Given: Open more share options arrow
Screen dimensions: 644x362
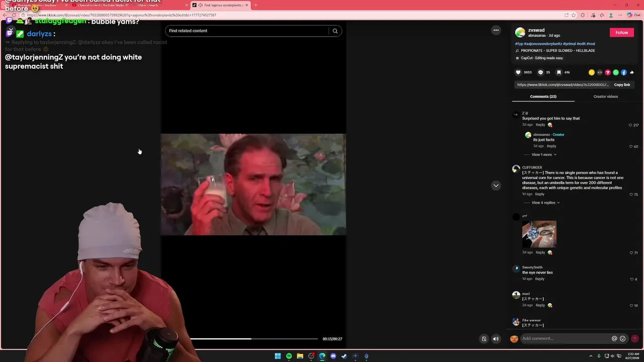Looking at the screenshot, I should (632, 72).
